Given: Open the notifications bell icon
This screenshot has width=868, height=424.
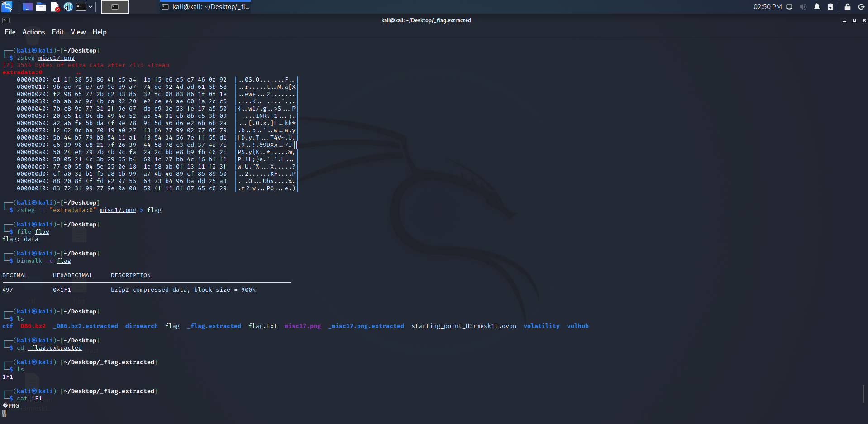Looking at the screenshot, I should tap(817, 7).
